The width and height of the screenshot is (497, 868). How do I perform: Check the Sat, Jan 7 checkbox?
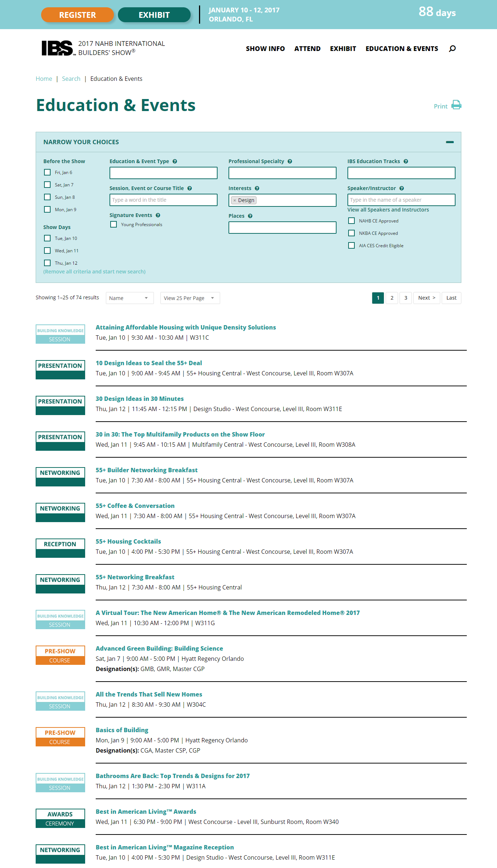tap(47, 185)
